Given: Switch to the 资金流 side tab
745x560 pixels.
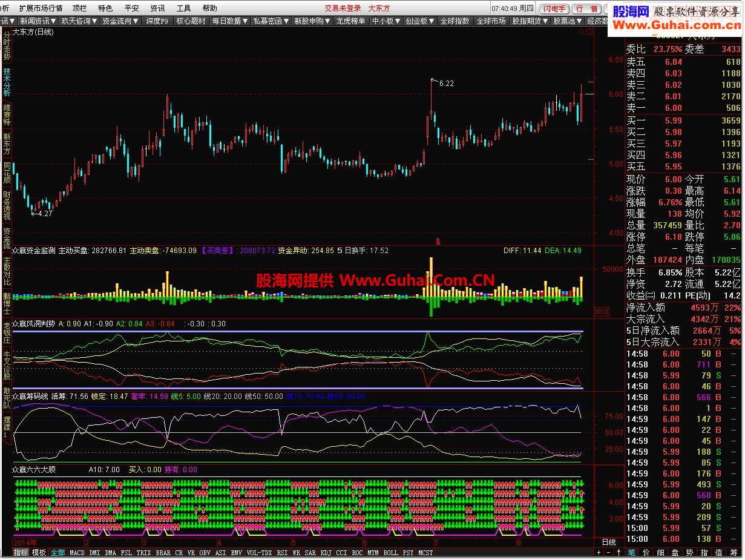Looking at the screenshot, I should point(7,239).
